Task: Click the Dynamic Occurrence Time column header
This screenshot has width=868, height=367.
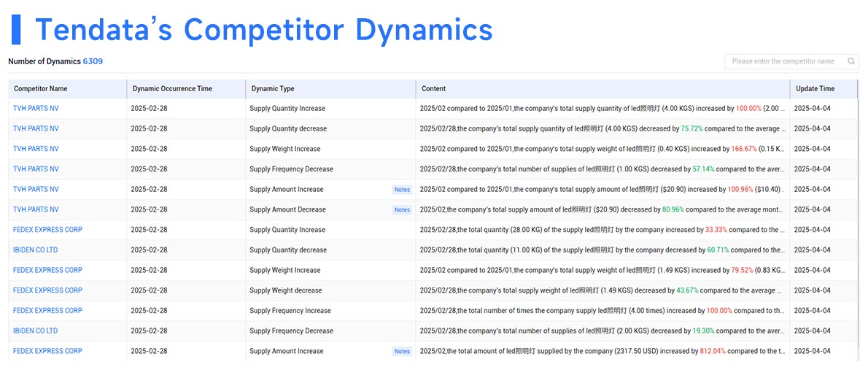Action: click(172, 89)
